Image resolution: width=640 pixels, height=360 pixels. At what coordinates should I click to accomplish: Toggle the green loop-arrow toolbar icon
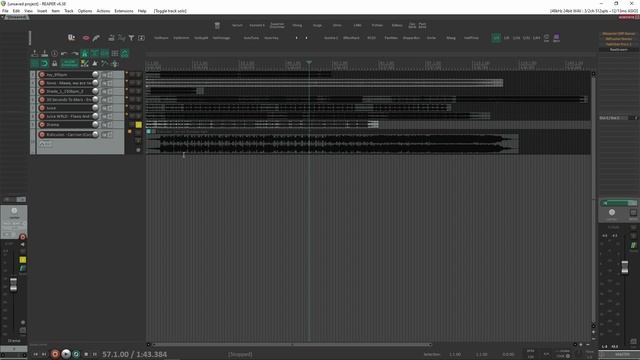click(x=44, y=64)
